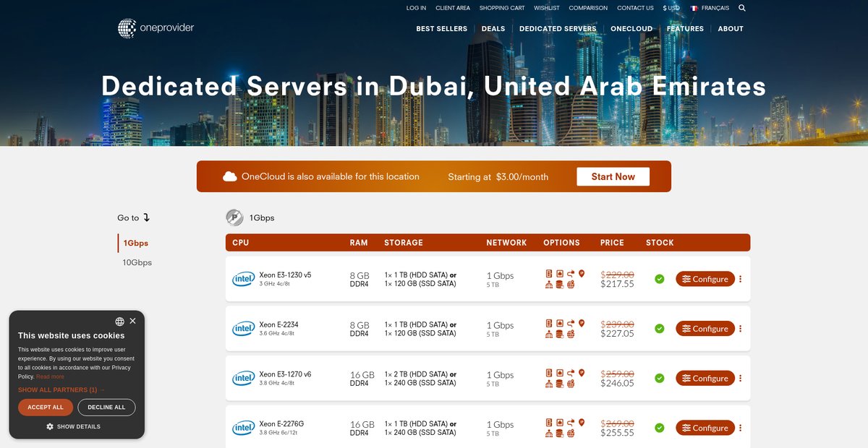868x448 pixels.
Task: Click the Log In link
Action: pyautogui.click(x=416, y=8)
